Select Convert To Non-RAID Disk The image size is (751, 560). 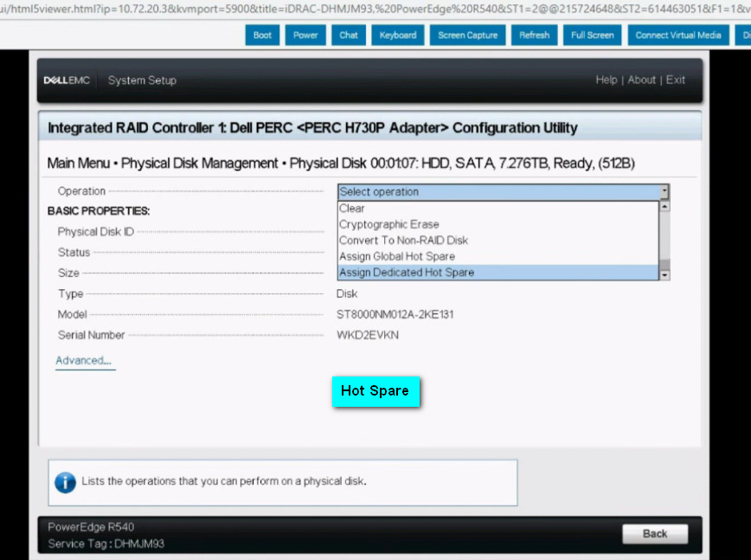[498, 240]
